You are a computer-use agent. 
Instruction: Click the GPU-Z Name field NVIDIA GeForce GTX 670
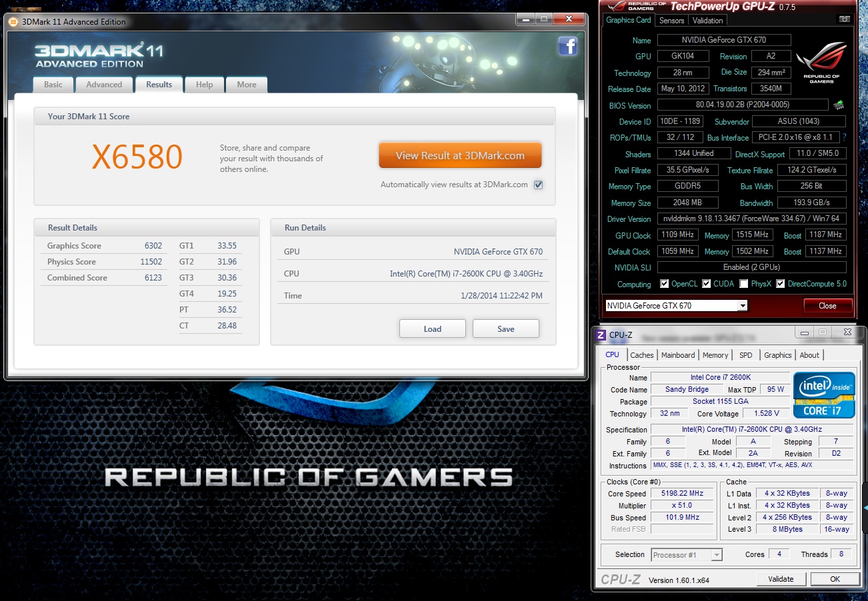pyautogui.click(x=724, y=40)
